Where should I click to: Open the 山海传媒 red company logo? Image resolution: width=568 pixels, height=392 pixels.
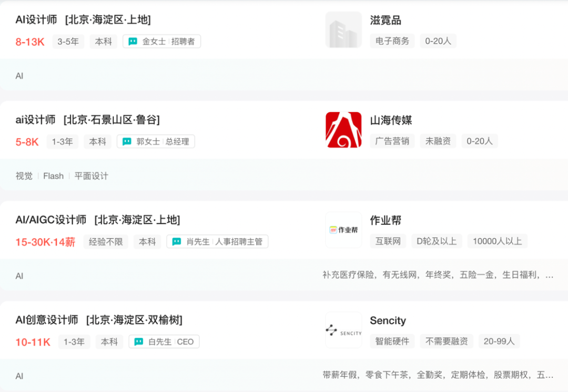[343, 130]
